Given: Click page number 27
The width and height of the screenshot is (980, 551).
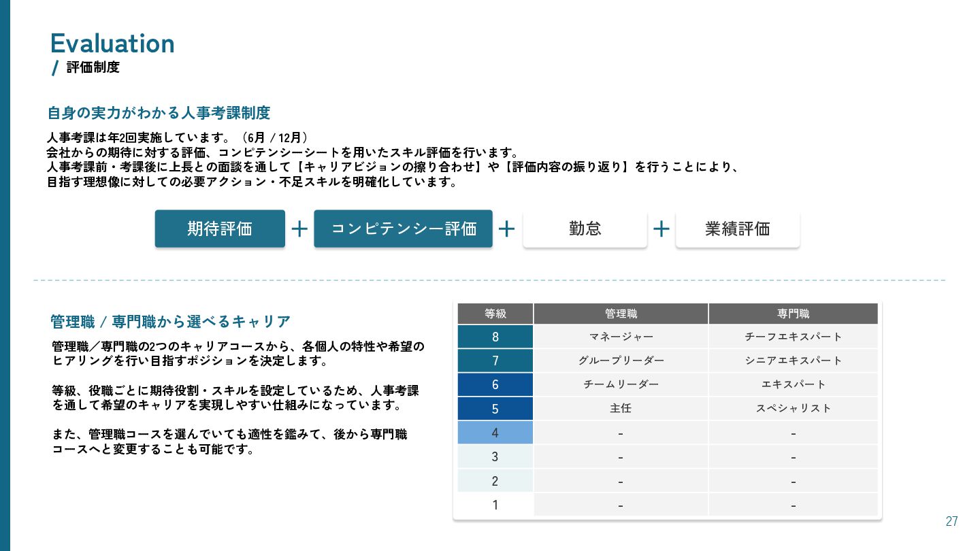Looking at the screenshot, I should [951, 522].
